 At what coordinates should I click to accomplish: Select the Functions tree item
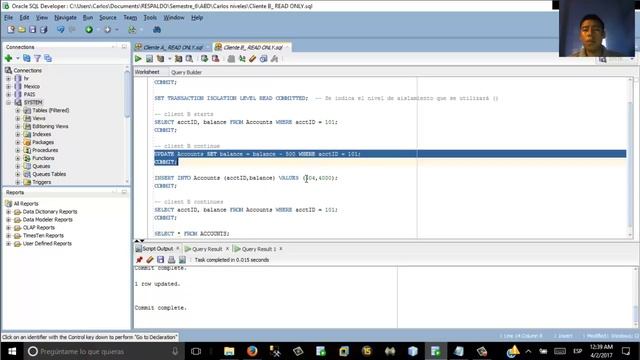tap(43, 158)
